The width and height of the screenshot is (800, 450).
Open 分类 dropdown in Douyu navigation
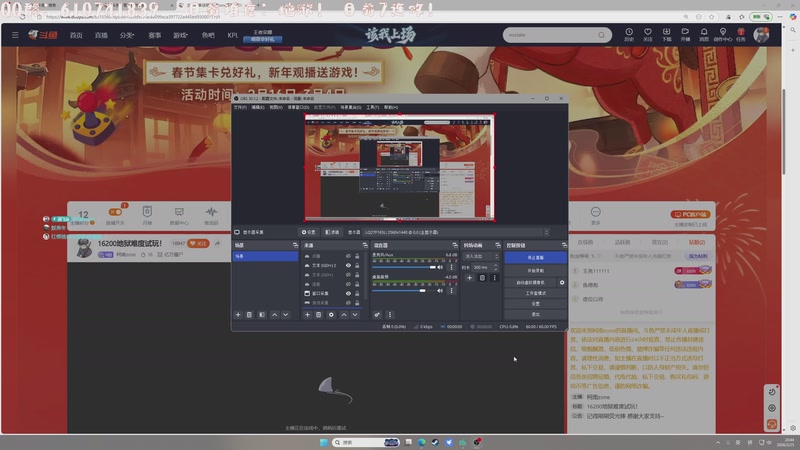[127, 35]
